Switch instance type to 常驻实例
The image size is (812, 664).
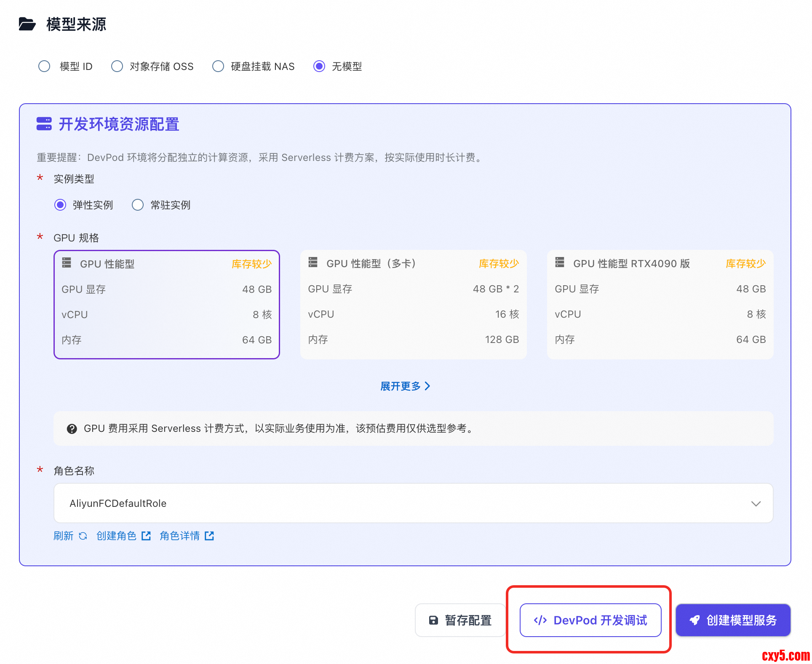click(138, 205)
